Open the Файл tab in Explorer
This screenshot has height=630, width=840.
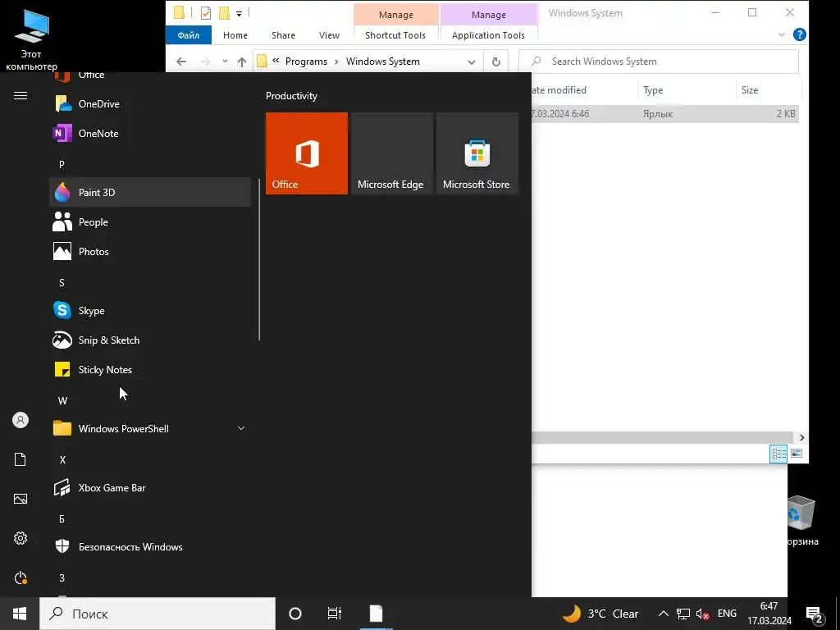pyautogui.click(x=189, y=35)
